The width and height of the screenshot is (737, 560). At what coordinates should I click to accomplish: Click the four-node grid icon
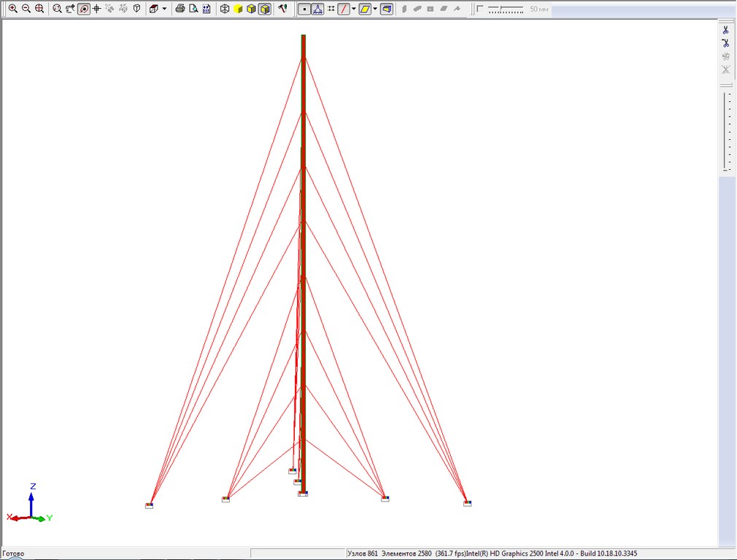click(331, 9)
